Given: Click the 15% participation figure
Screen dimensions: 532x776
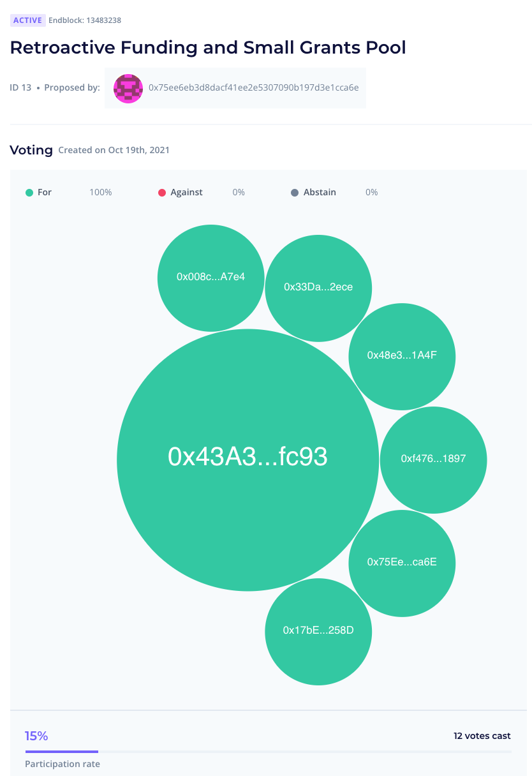Looking at the screenshot, I should pos(36,736).
